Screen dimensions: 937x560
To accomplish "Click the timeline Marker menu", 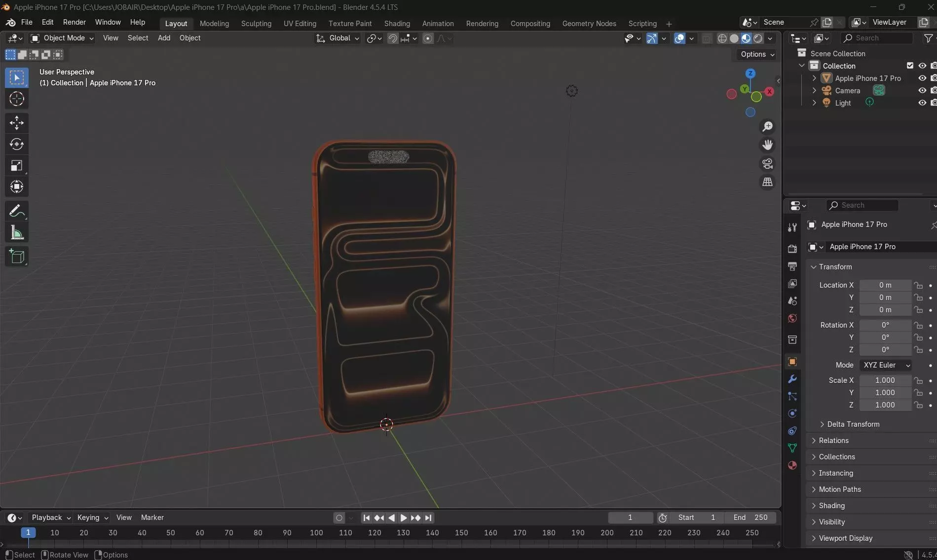I will coord(152,518).
